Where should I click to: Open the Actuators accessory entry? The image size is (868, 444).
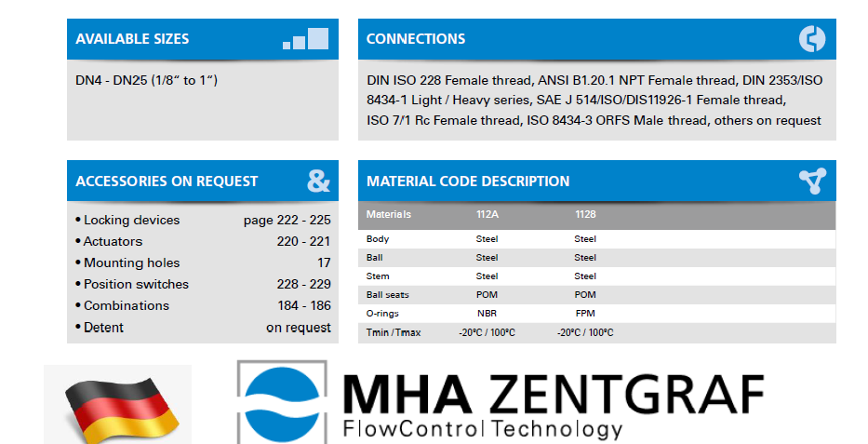[113, 242]
